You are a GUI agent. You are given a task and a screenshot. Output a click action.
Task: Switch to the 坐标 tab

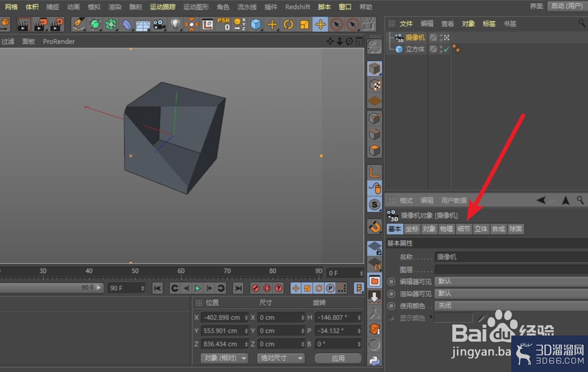(412, 229)
